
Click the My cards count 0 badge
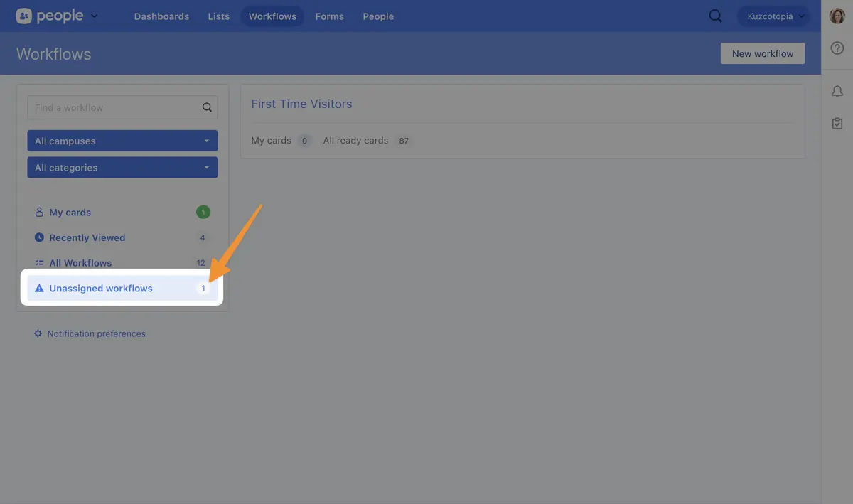(x=304, y=141)
